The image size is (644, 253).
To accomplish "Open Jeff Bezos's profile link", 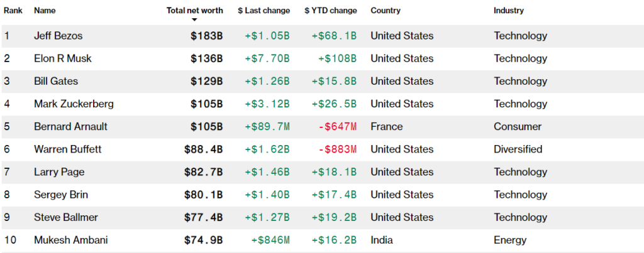I will click(x=58, y=36).
